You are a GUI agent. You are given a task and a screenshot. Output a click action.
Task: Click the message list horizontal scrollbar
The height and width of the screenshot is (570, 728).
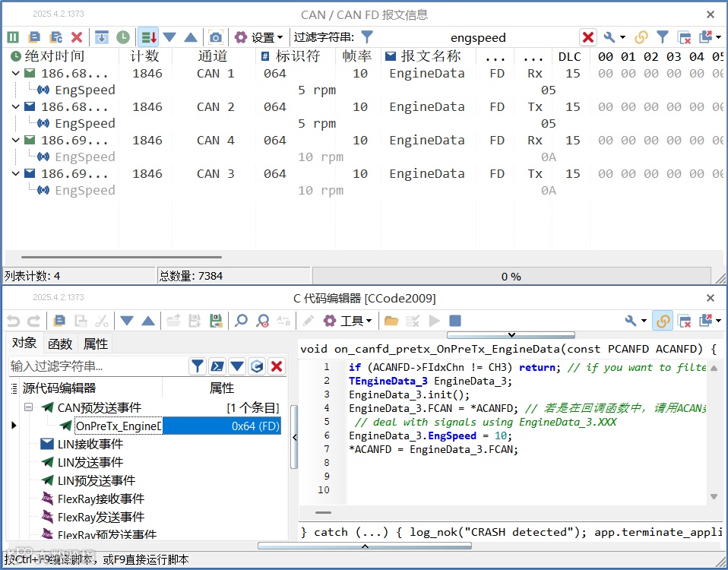coord(122,257)
